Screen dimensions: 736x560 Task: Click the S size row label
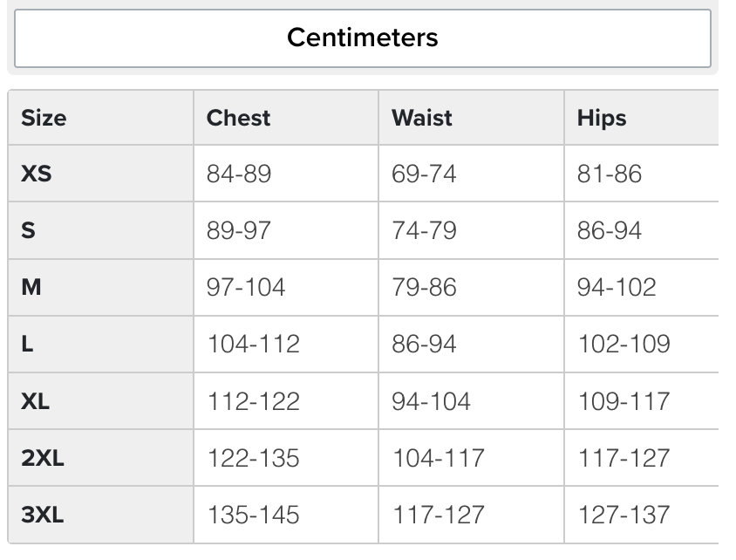click(28, 231)
